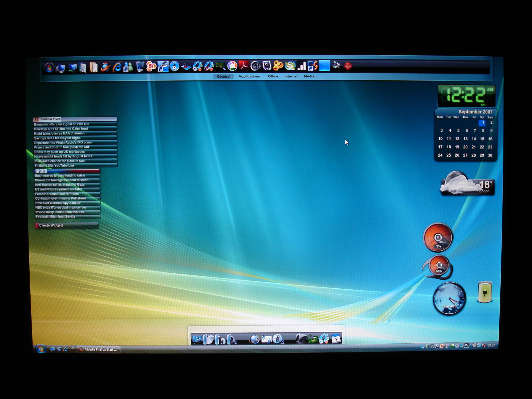The width and height of the screenshot is (532, 399).
Task: Click the Islamabad analog clock widget
Action: click(449, 298)
